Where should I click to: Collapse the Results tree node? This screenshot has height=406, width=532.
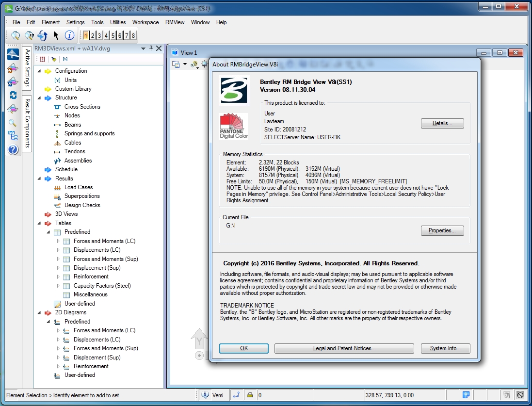[x=39, y=179]
